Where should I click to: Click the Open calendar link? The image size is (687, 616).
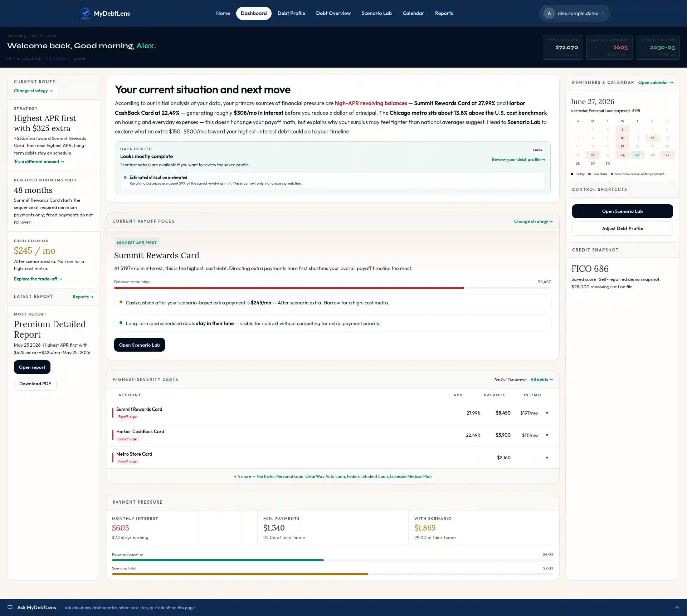(x=656, y=83)
